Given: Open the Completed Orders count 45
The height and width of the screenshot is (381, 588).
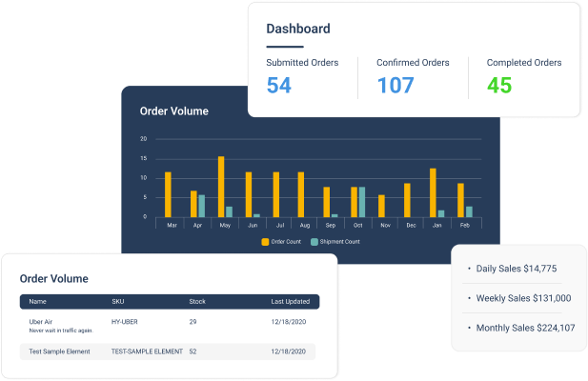Looking at the screenshot, I should [499, 85].
